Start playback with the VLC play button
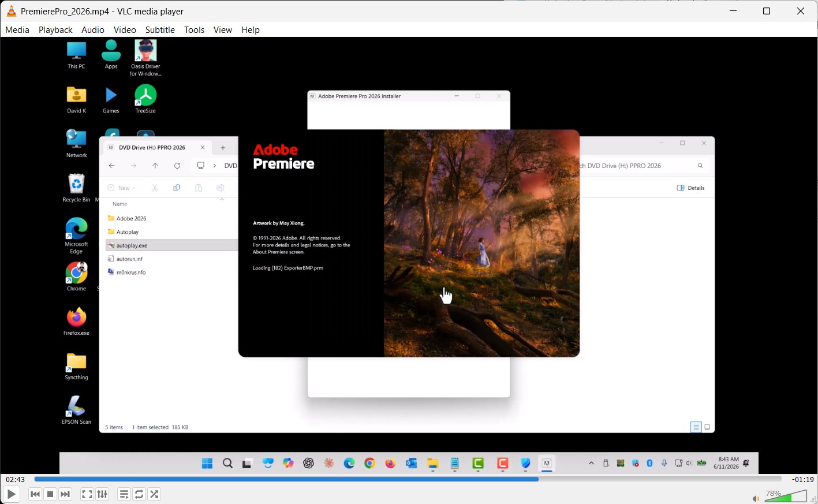 pos(11,494)
